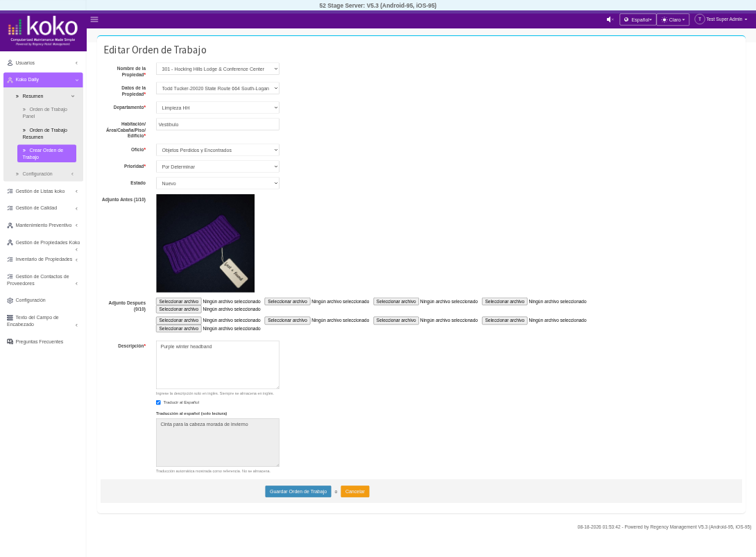Viewport: 756px width, 557px height.
Task: Open the Prioridad dropdown
Action: [218, 166]
